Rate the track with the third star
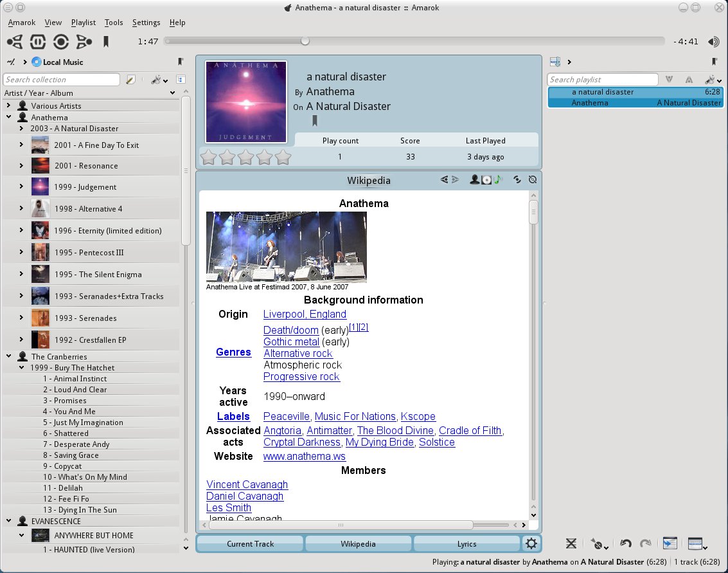Screen dimensions: 728x573 (245, 158)
